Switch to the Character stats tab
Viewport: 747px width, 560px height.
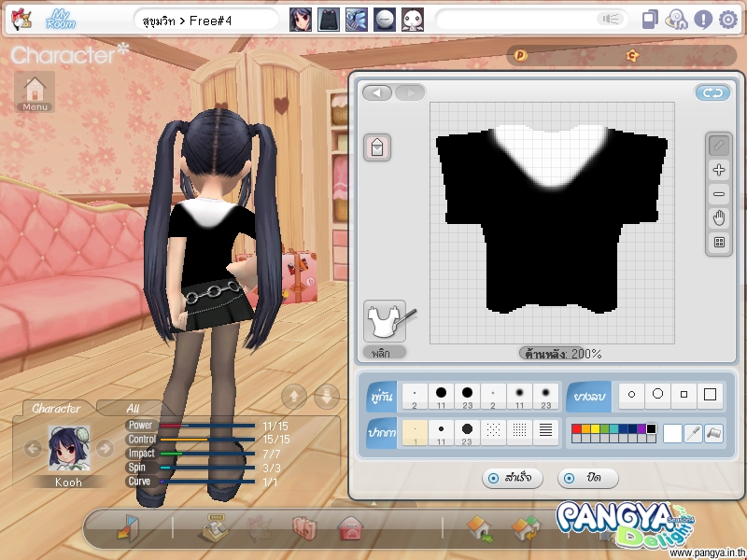click(x=56, y=409)
